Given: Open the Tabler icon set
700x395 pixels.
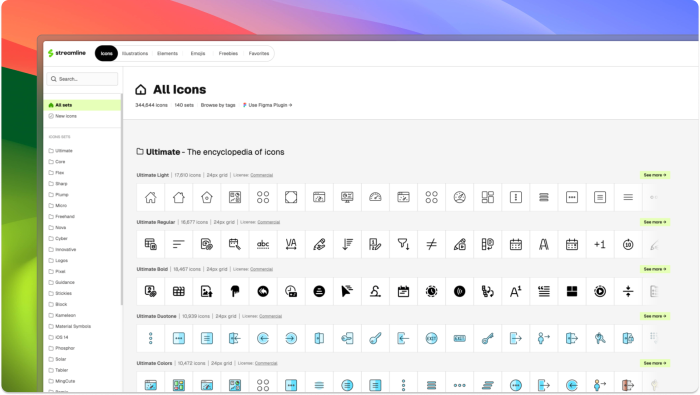Looking at the screenshot, I should [x=58, y=370].
